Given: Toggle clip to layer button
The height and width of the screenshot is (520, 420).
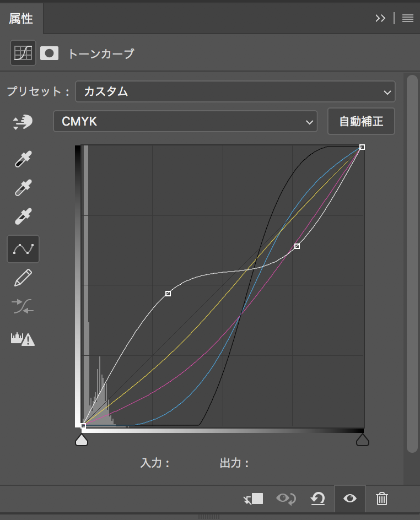Looking at the screenshot, I should [x=254, y=499].
